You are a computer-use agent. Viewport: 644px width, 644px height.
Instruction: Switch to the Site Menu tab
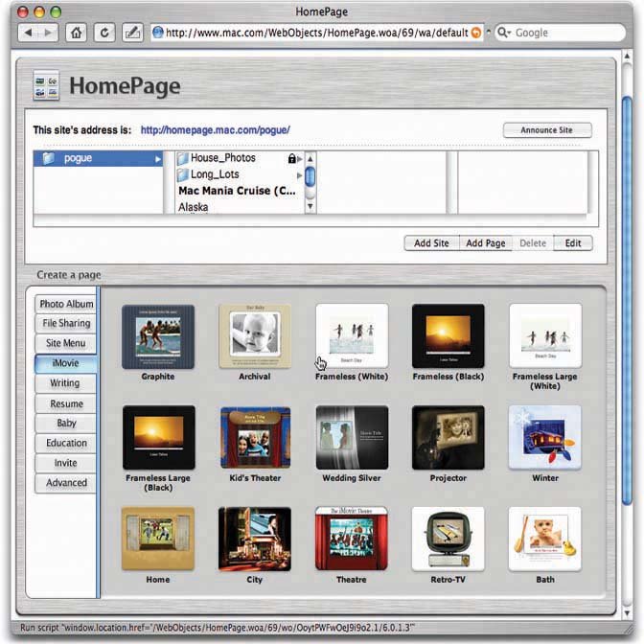click(x=66, y=343)
